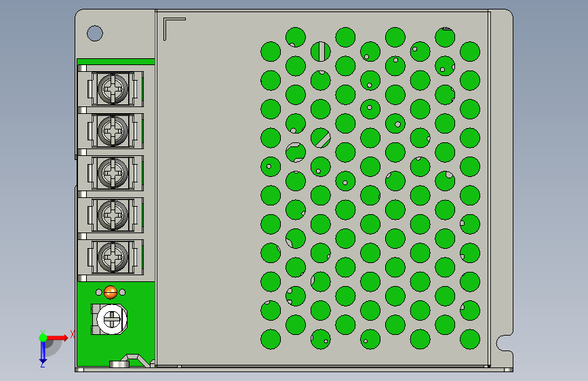588x381 pixels.
Task: Pick the L-shaped corner mark on cover
Action: point(174,29)
